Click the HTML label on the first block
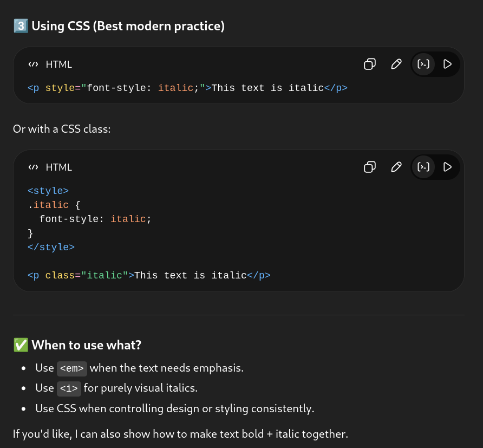This screenshot has width=483, height=448. [x=58, y=64]
